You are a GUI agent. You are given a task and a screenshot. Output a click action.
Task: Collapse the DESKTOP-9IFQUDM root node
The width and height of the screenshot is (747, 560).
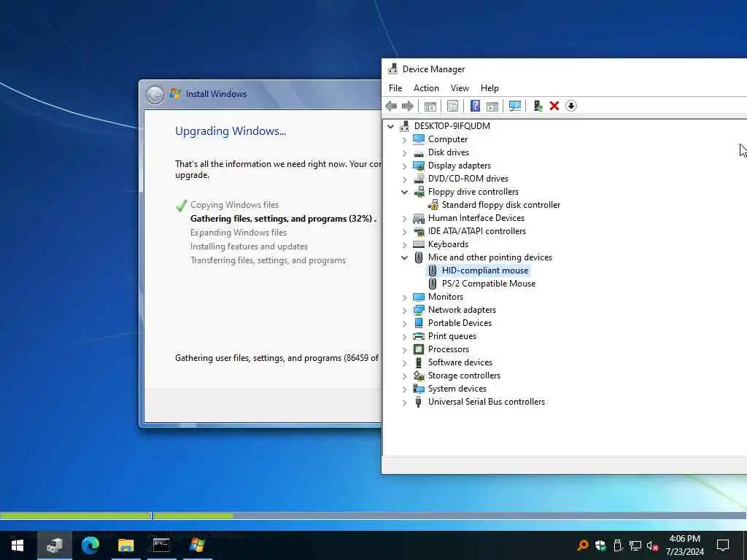[391, 126]
